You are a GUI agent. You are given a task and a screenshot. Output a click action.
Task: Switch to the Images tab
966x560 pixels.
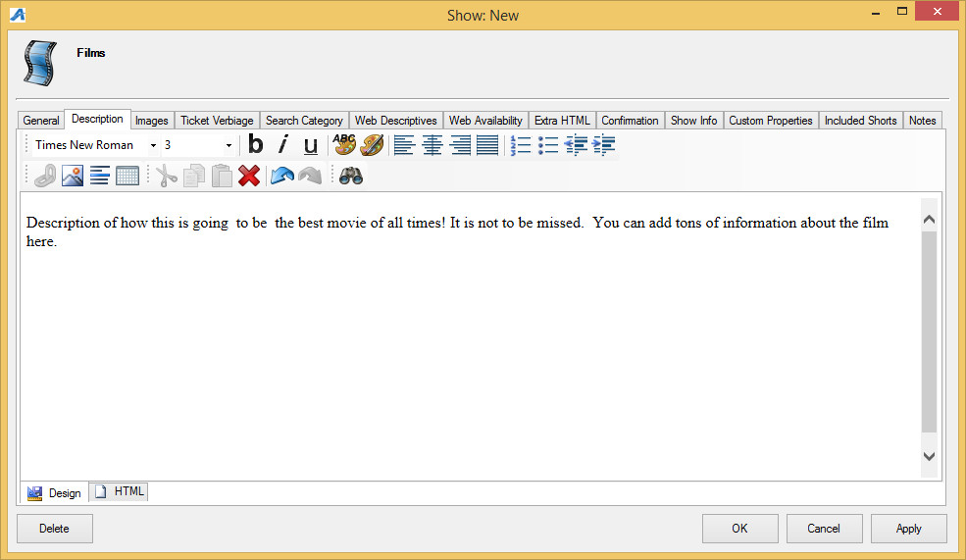pos(152,120)
